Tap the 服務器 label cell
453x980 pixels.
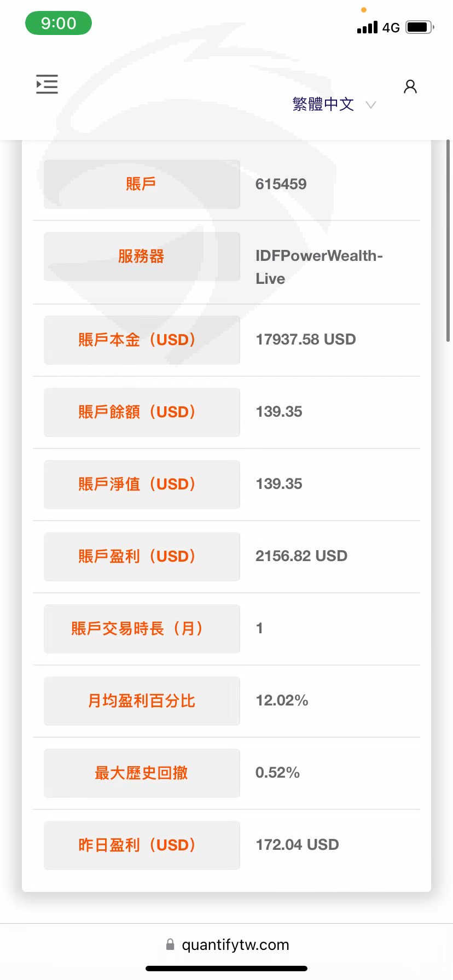(142, 256)
